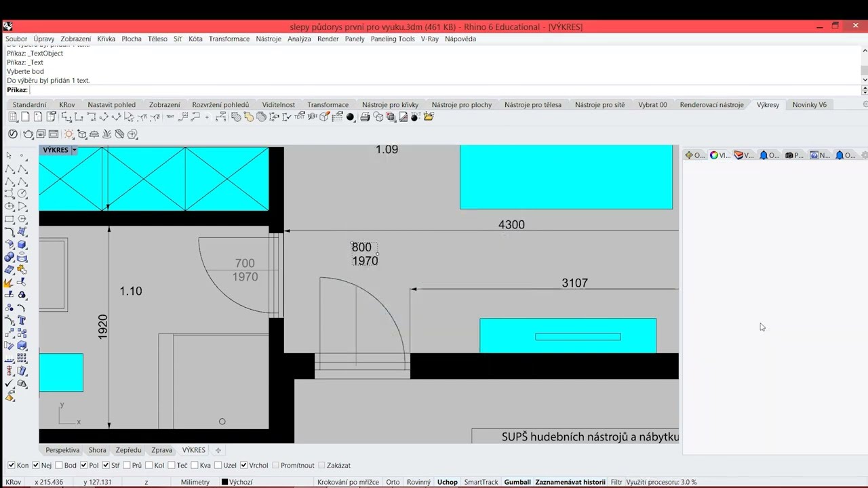This screenshot has width=868, height=488.
Task: Select the Explode tool in left toolbar
Action: pyautogui.click(x=9, y=281)
